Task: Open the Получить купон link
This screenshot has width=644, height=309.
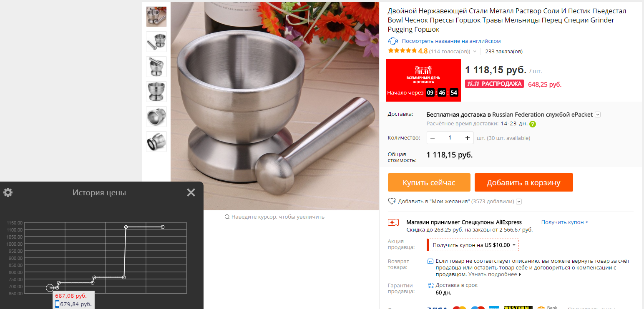Action: 565,222
